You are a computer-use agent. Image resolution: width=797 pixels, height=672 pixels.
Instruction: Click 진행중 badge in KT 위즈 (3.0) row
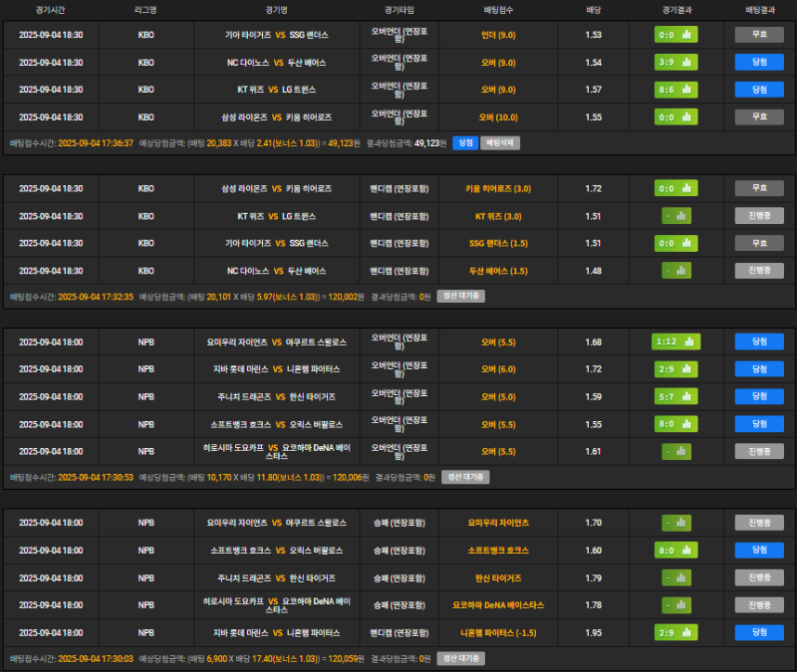(x=759, y=216)
